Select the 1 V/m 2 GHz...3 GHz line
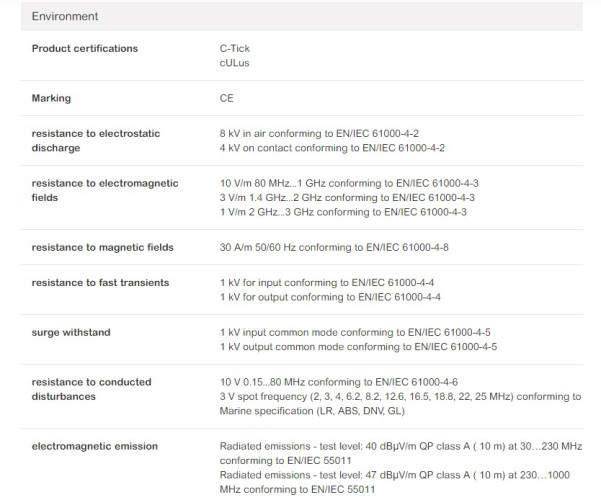The width and height of the screenshot is (601, 500). point(343,212)
